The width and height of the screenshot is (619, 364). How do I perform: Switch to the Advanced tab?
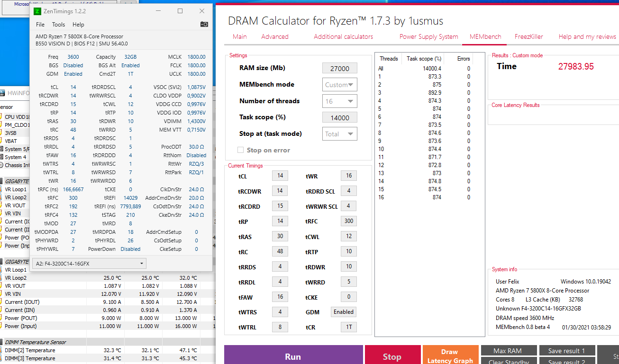point(275,36)
